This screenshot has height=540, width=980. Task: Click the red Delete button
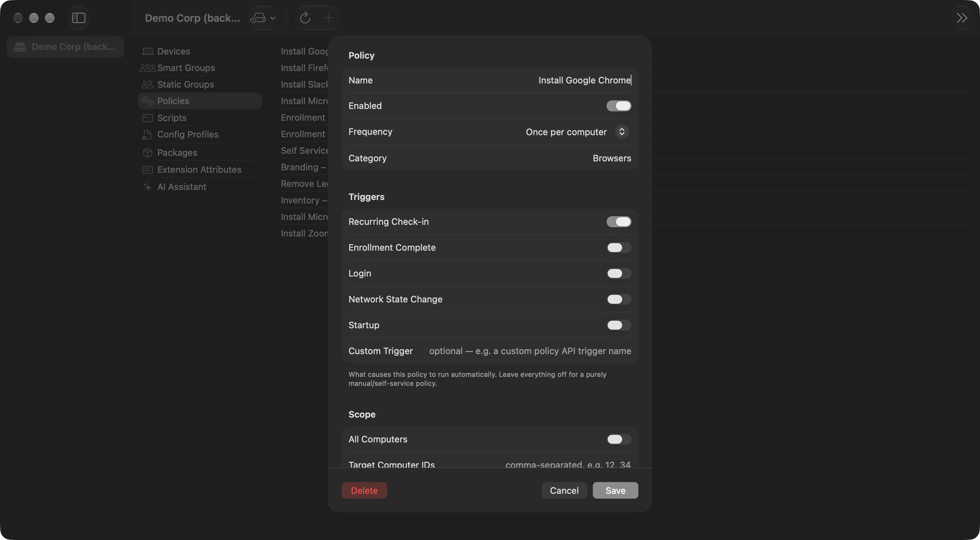[364, 491]
